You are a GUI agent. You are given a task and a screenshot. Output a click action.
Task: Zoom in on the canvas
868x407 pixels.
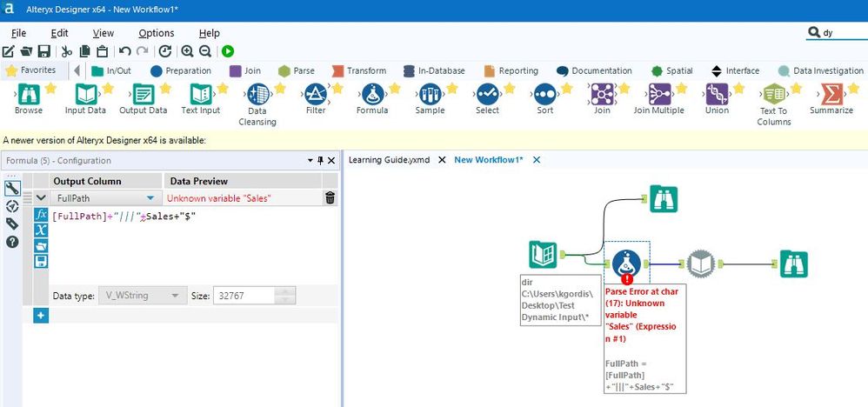(x=187, y=51)
